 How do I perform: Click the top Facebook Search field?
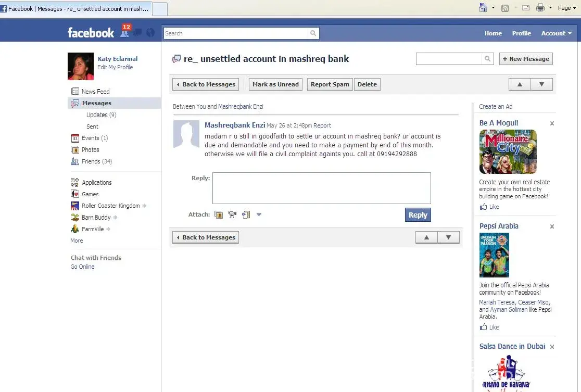coord(236,33)
